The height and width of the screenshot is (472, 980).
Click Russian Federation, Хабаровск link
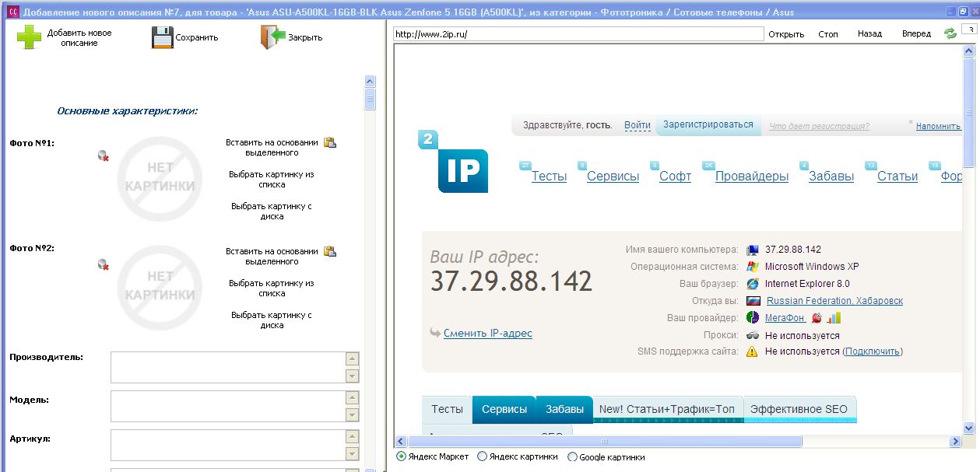point(834,301)
